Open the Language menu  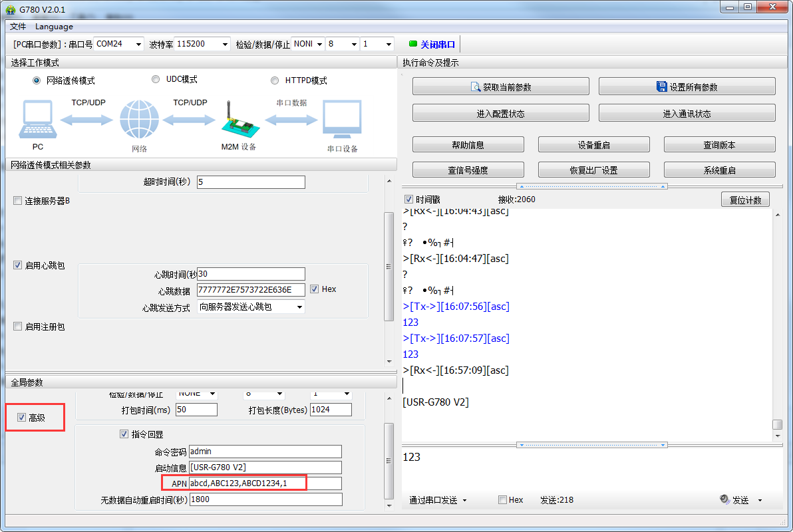pyautogui.click(x=54, y=27)
